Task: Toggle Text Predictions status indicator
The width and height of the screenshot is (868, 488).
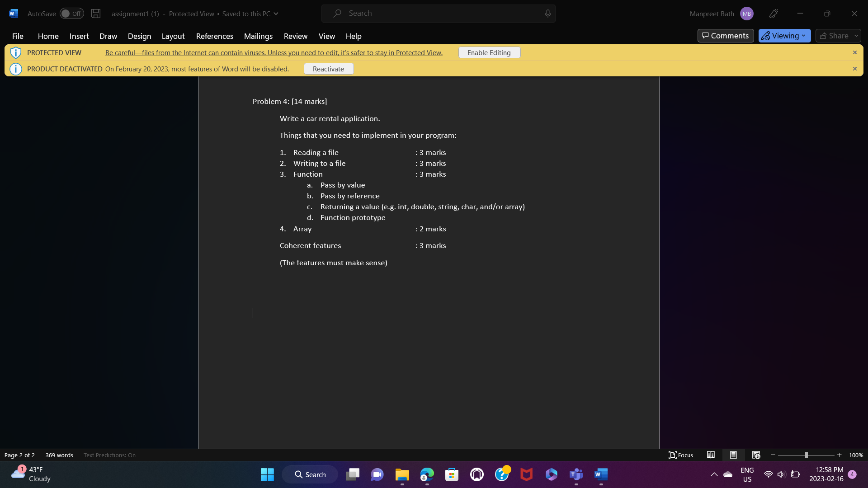Action: [x=109, y=455]
